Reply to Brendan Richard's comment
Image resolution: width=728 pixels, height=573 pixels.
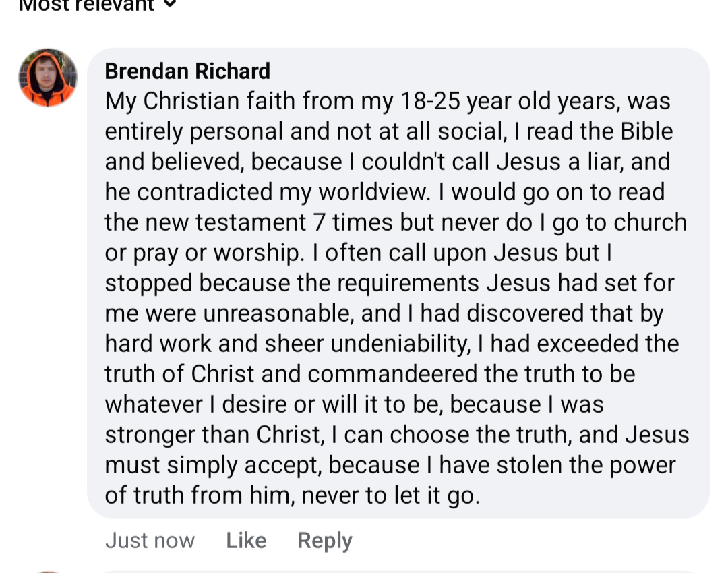324,541
